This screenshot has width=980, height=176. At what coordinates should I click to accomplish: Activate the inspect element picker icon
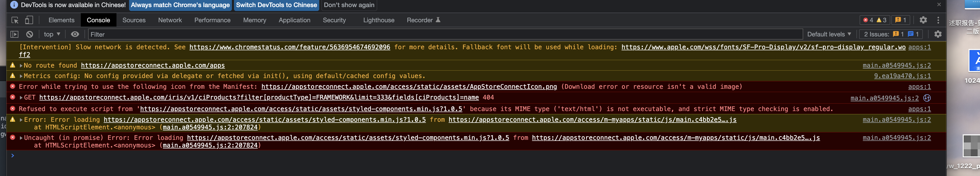coord(15,20)
